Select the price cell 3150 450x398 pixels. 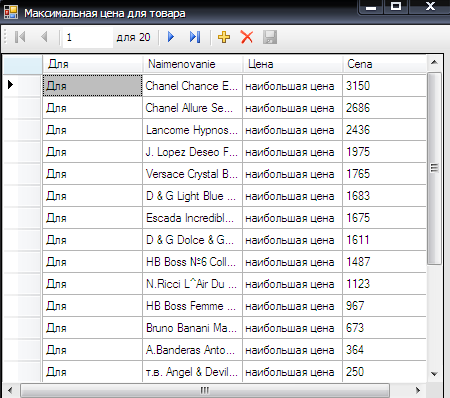pyautogui.click(x=384, y=86)
